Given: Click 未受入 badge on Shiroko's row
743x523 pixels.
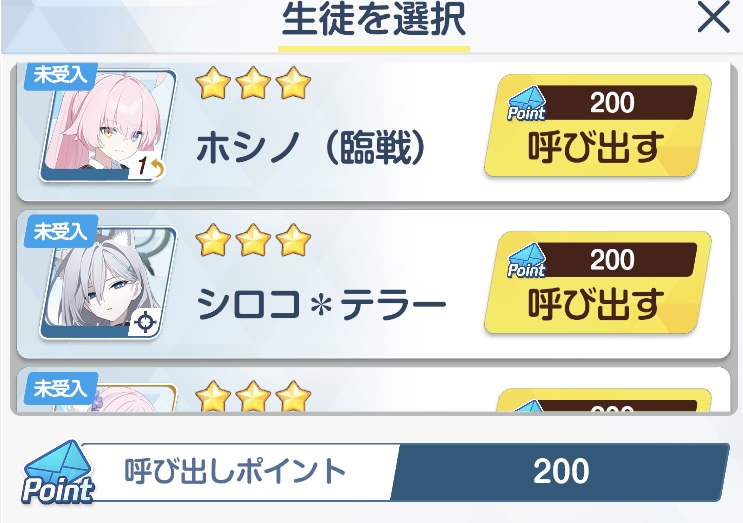Looking at the screenshot, I should [x=61, y=231].
